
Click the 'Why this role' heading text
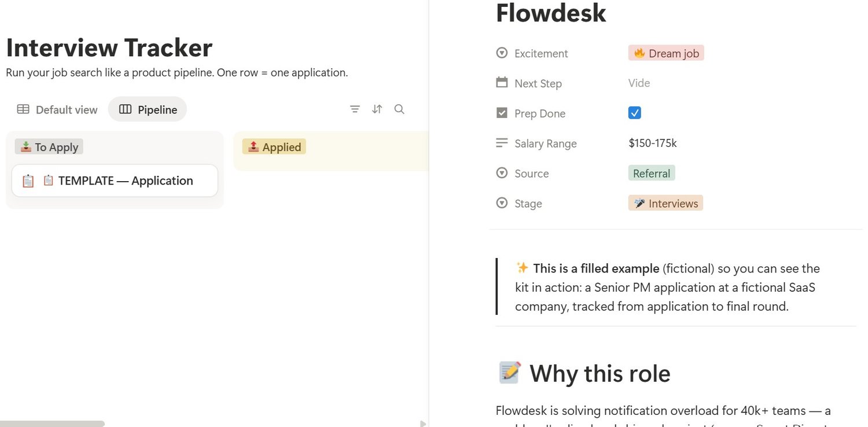click(x=600, y=373)
